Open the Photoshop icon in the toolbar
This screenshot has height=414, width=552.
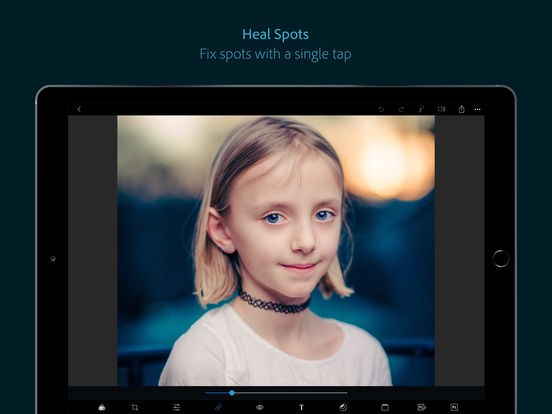pos(454,407)
